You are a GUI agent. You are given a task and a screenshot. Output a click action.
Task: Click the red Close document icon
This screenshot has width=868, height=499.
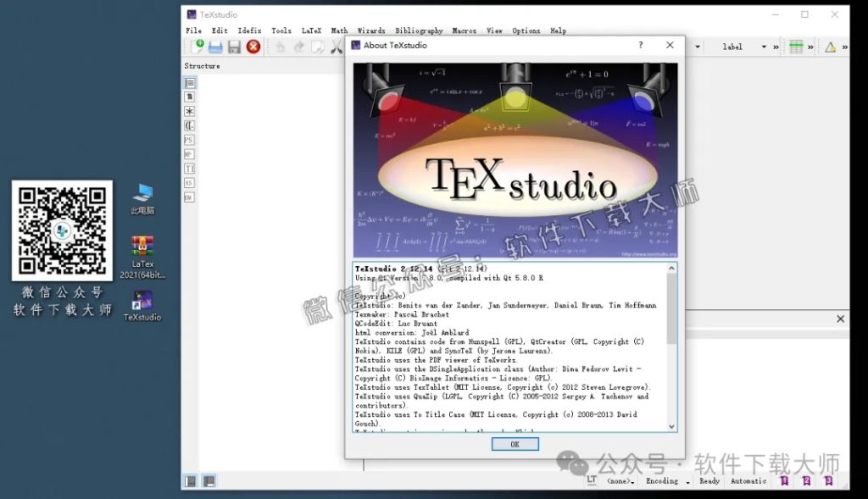[x=253, y=47]
